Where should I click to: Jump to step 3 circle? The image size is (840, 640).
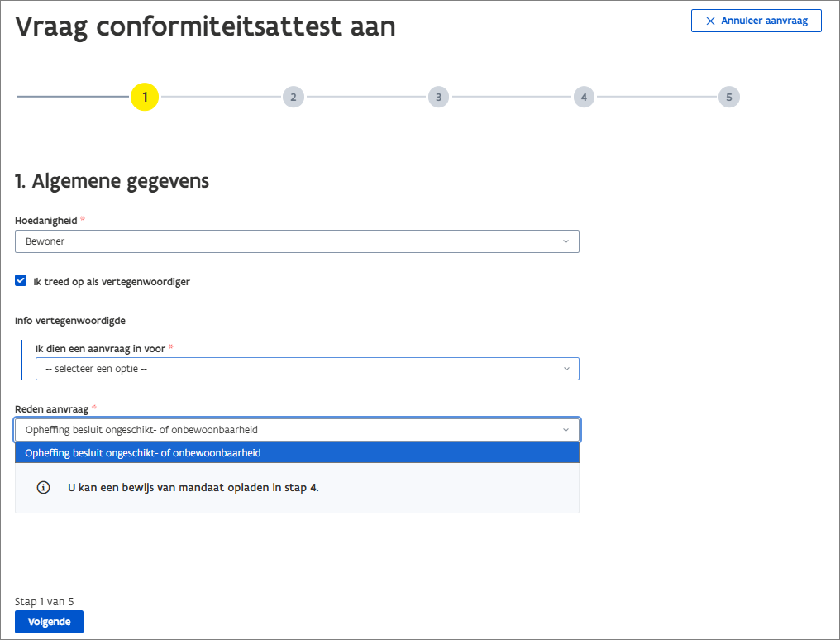[x=438, y=97]
